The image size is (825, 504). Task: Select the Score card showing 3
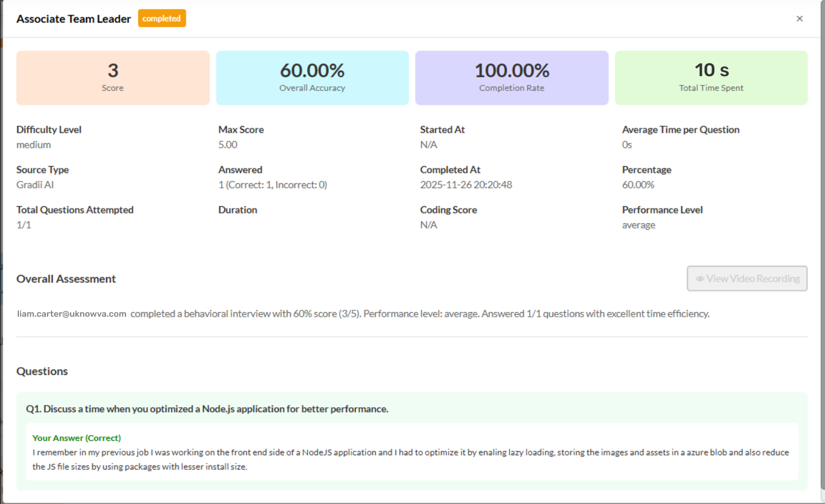(113, 78)
